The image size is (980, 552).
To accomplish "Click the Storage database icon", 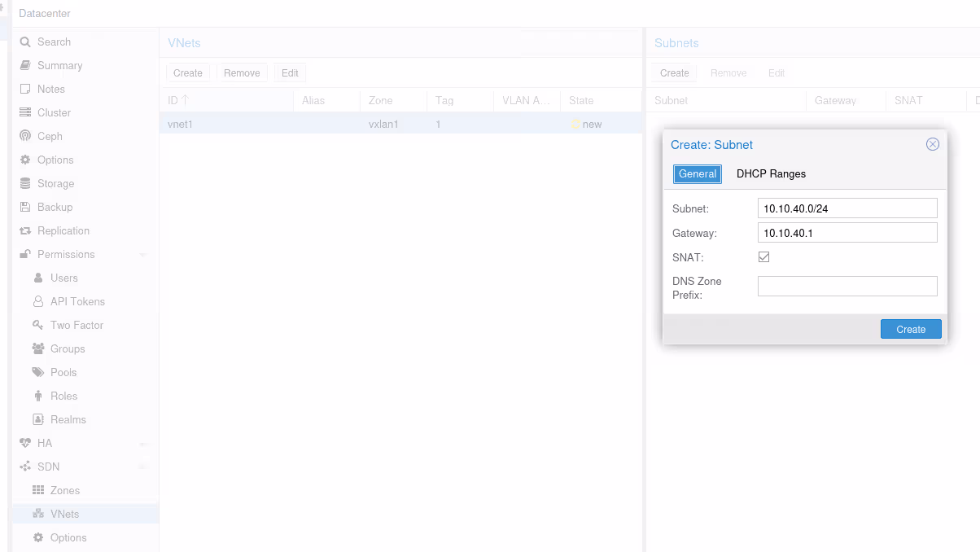I will [25, 183].
